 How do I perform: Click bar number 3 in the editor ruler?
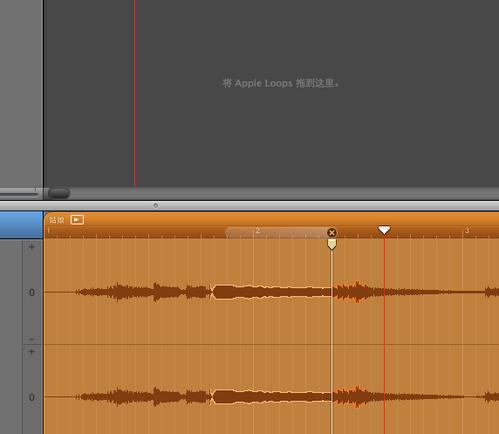[467, 230]
